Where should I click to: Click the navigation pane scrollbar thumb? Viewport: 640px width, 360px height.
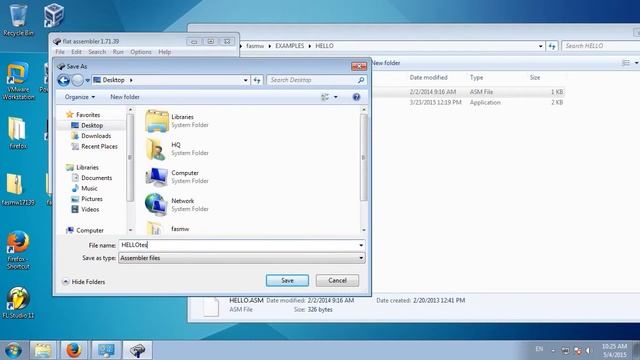130,157
